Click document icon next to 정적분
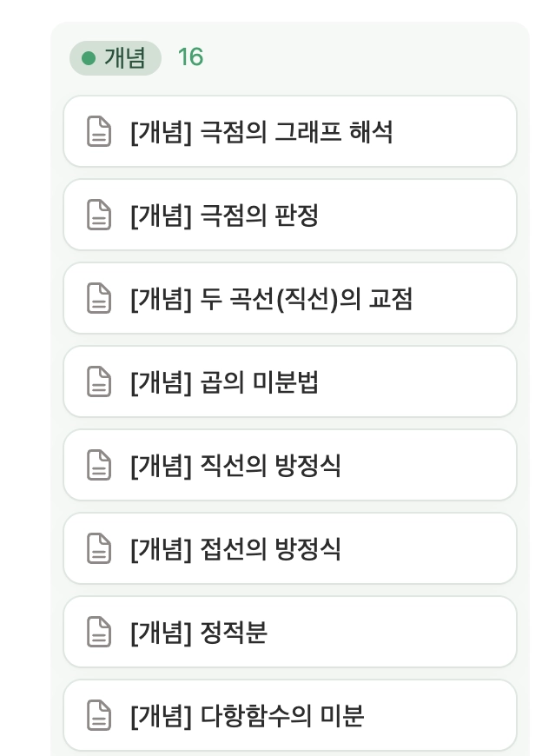This screenshot has width=542, height=756. [x=100, y=633]
